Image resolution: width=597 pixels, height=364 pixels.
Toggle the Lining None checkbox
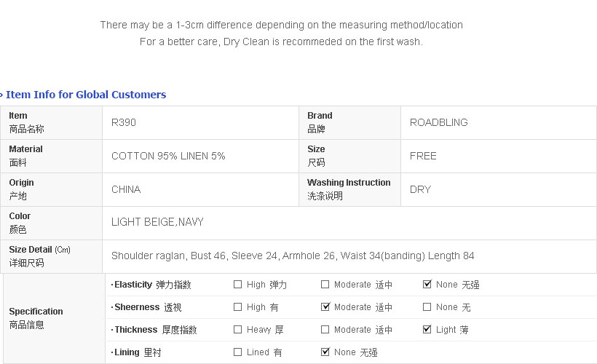pos(325,352)
